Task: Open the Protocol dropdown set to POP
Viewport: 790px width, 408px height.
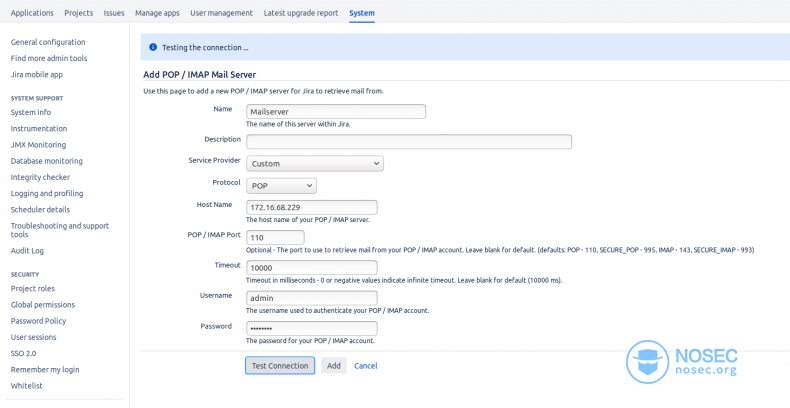Action: coord(281,186)
